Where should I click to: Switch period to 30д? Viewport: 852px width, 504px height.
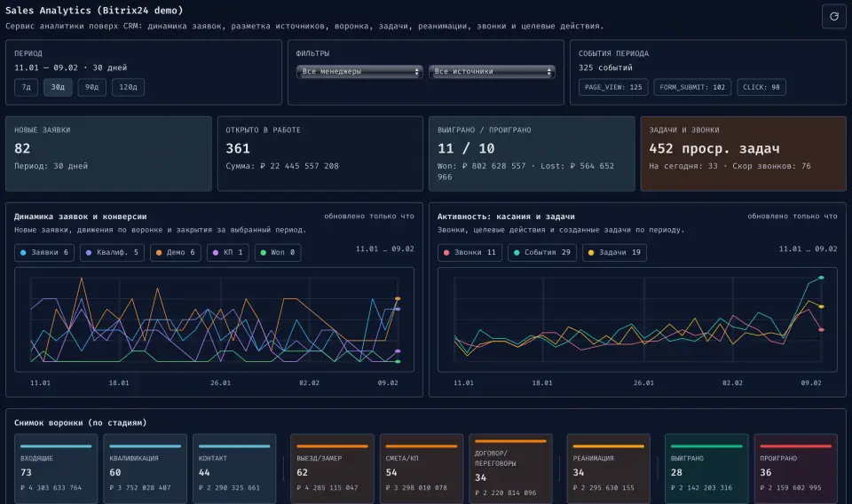coord(58,87)
